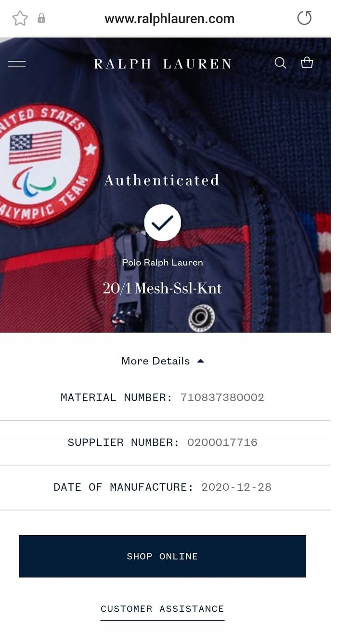Go to Ralph Lauren logo homepage

[162, 64]
